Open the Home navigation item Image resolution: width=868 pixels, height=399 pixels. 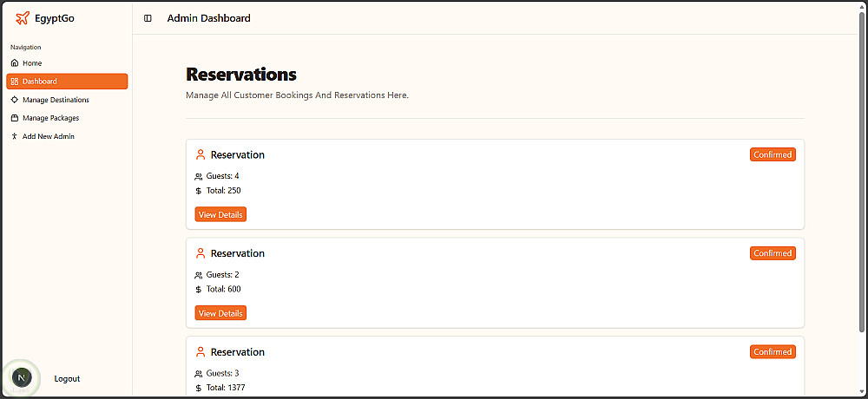click(x=32, y=63)
